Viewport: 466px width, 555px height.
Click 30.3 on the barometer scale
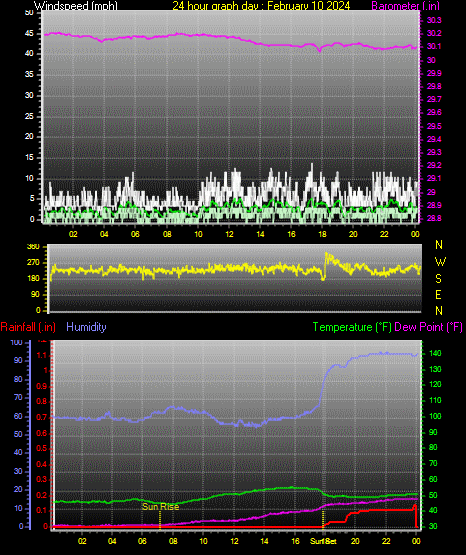tap(434, 20)
